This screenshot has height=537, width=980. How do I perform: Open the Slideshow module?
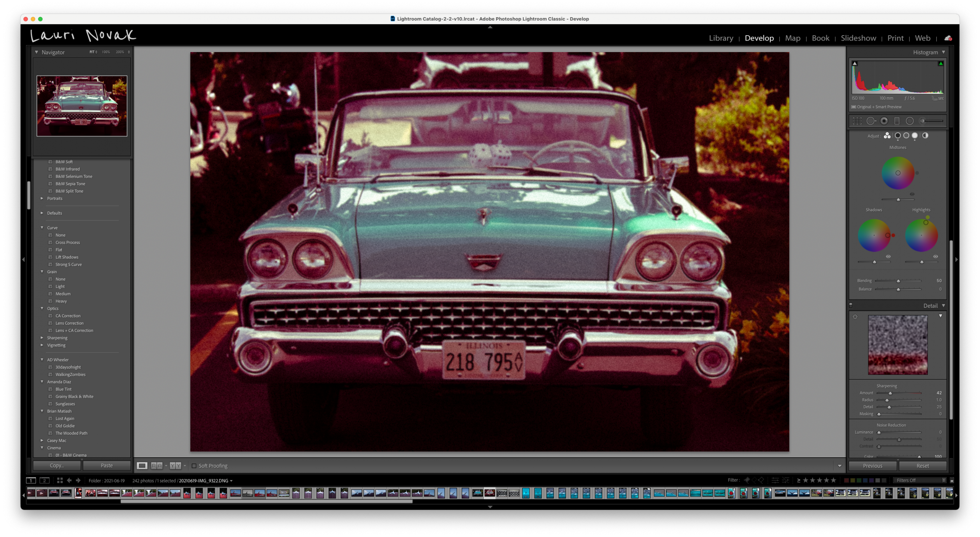click(x=858, y=38)
